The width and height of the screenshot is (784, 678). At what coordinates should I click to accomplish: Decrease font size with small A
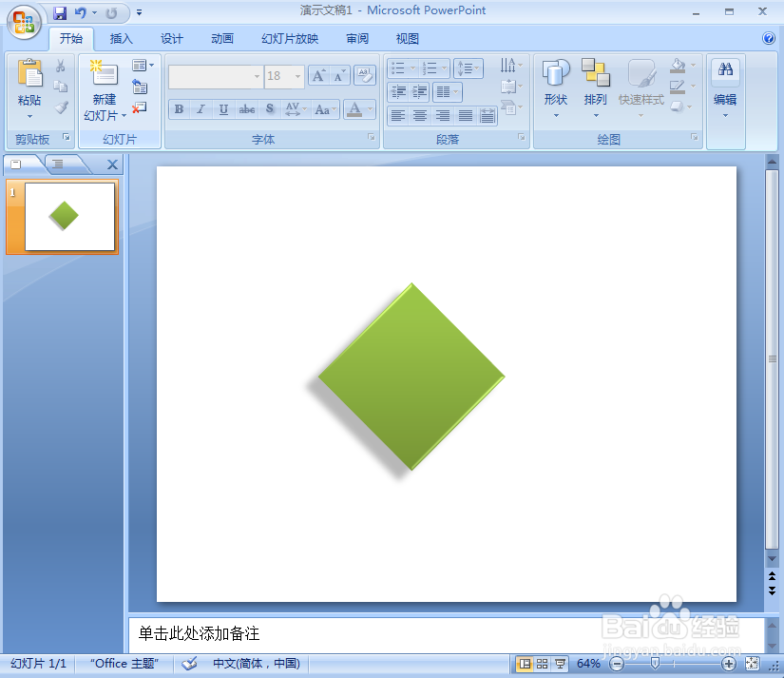pyautogui.click(x=339, y=76)
